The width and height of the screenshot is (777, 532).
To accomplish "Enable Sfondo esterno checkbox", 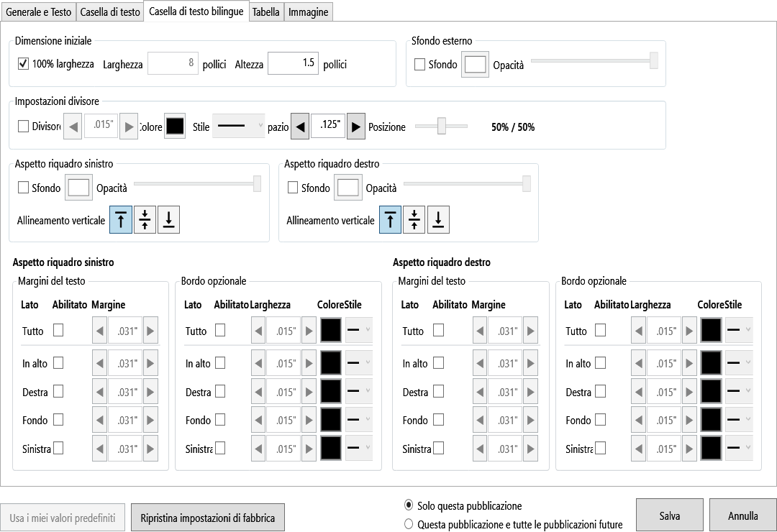I will click(419, 65).
